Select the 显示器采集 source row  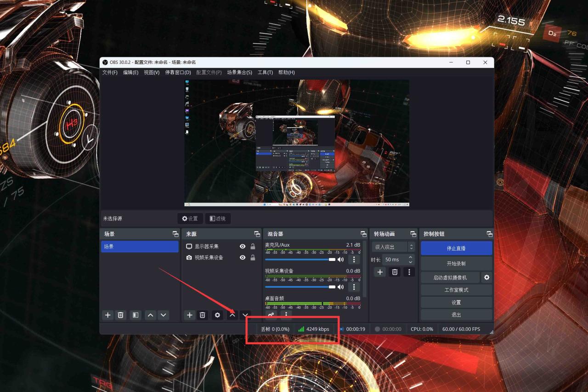click(221, 247)
